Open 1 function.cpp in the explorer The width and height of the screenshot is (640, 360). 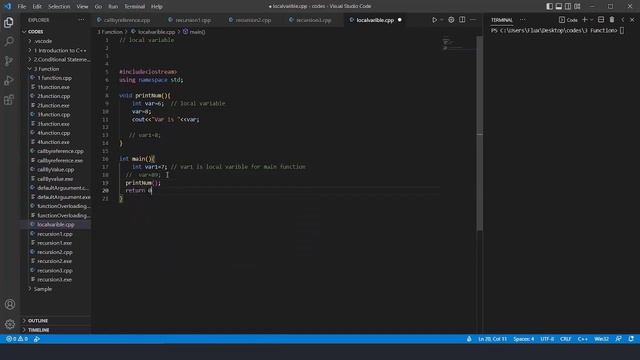(x=56, y=78)
